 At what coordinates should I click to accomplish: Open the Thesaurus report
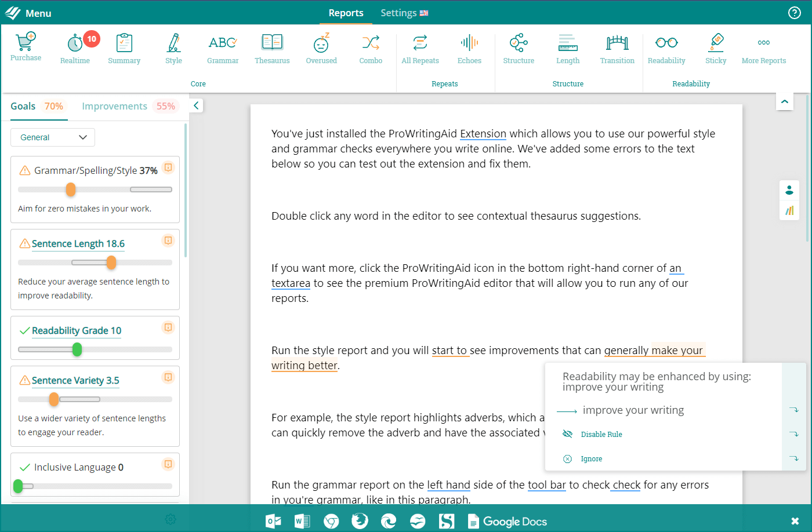272,48
